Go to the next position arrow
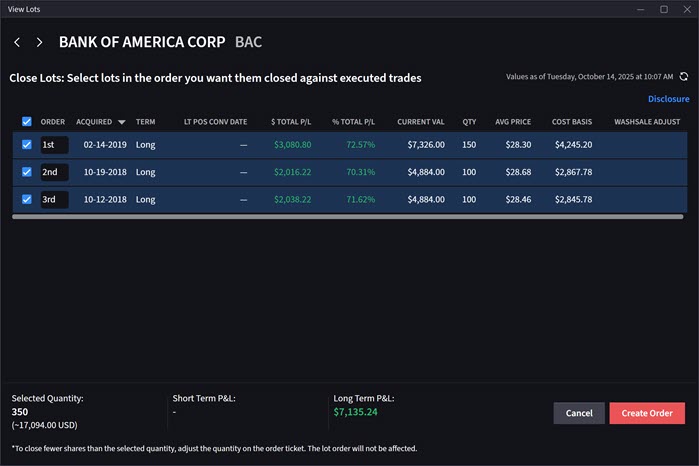699x466 pixels. (x=39, y=43)
